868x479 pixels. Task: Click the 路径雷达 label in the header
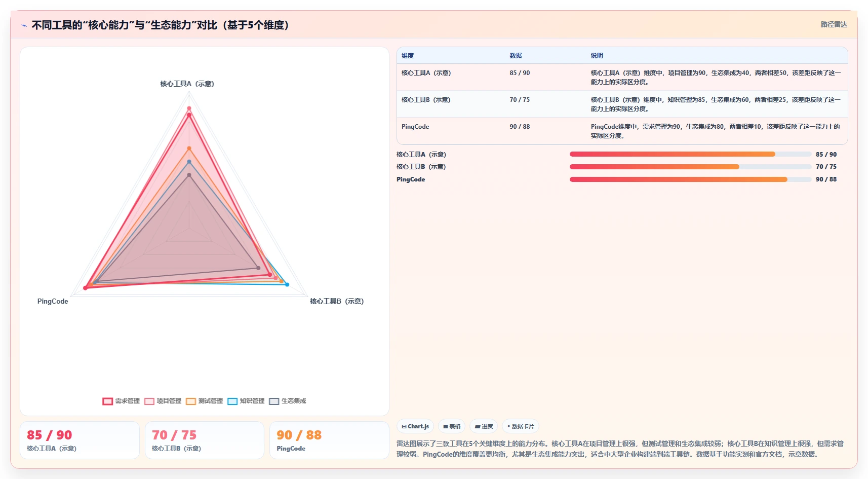(834, 24)
